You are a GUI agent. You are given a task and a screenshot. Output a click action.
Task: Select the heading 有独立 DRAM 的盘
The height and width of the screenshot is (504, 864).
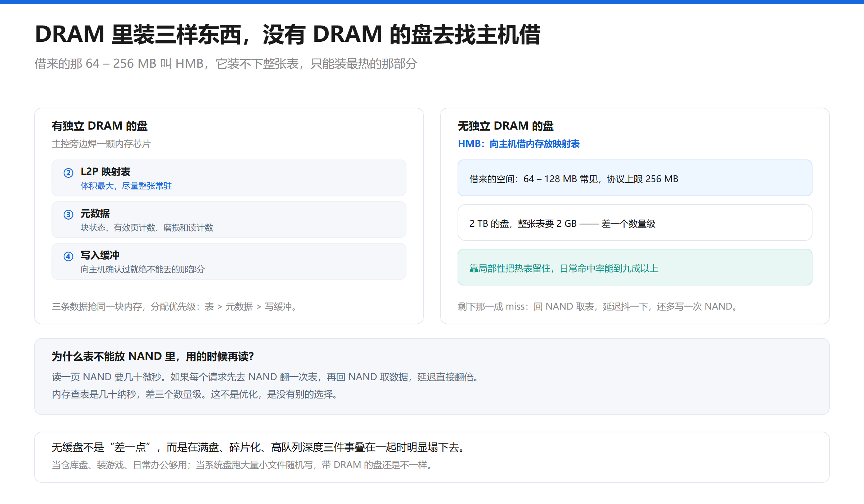pyautogui.click(x=100, y=126)
